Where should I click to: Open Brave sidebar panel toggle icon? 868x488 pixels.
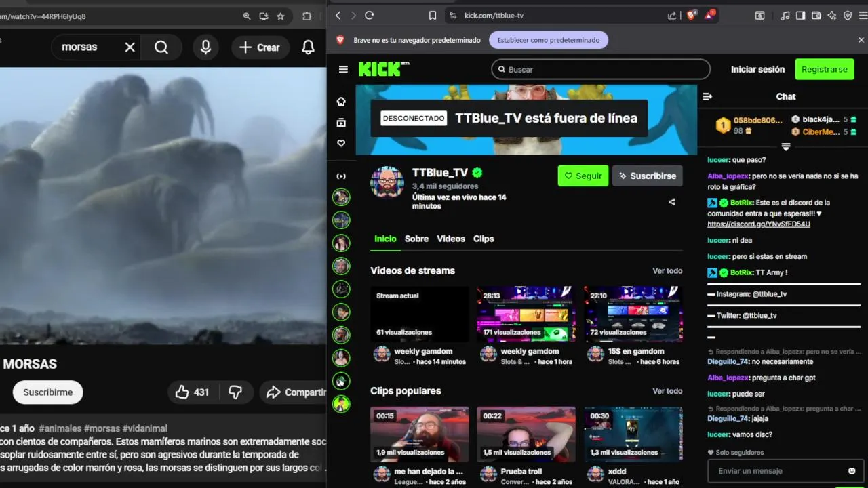pos(801,16)
